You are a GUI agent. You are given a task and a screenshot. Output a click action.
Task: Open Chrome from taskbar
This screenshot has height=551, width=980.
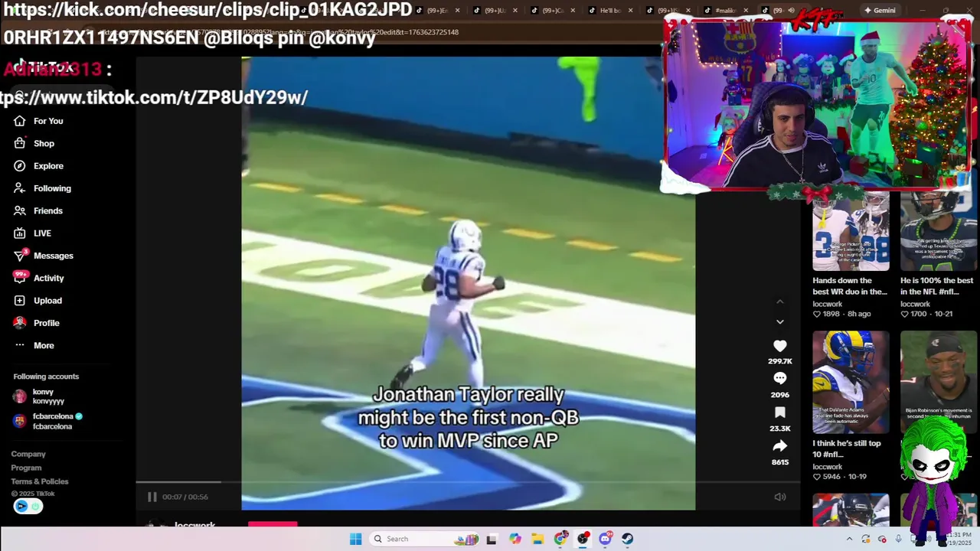point(560,539)
